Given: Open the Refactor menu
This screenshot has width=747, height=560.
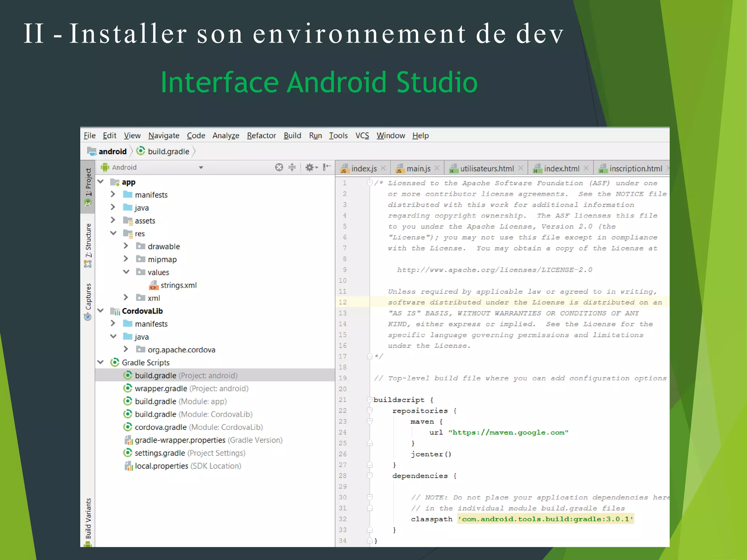Looking at the screenshot, I should (261, 136).
